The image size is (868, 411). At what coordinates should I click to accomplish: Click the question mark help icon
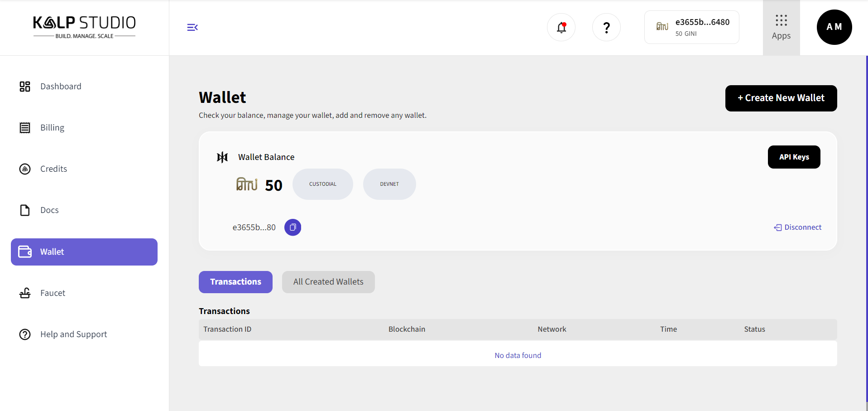coord(606,28)
